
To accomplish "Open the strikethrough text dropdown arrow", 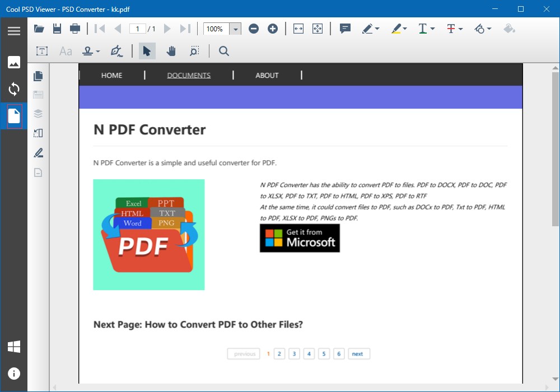I will [460, 29].
